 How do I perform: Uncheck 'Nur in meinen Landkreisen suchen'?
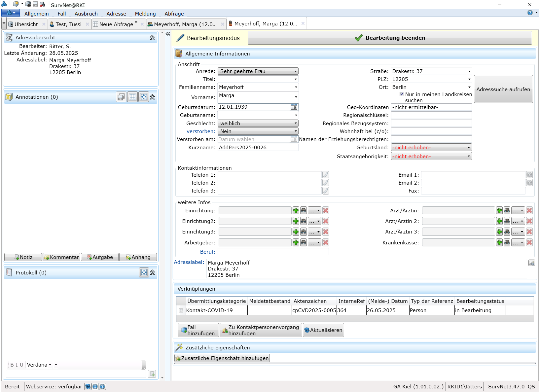point(402,94)
